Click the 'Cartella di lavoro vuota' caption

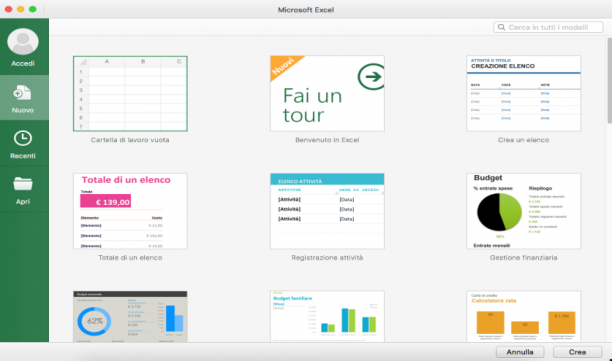point(130,140)
